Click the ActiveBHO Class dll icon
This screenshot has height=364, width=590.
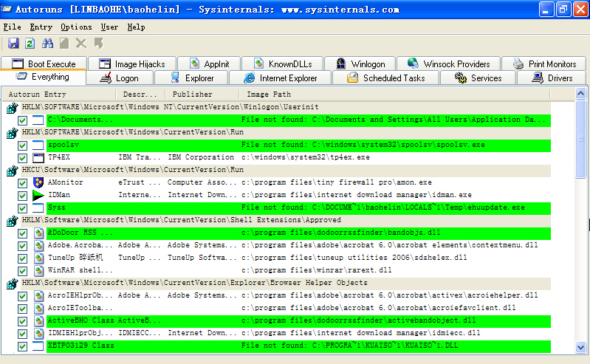[38, 320]
